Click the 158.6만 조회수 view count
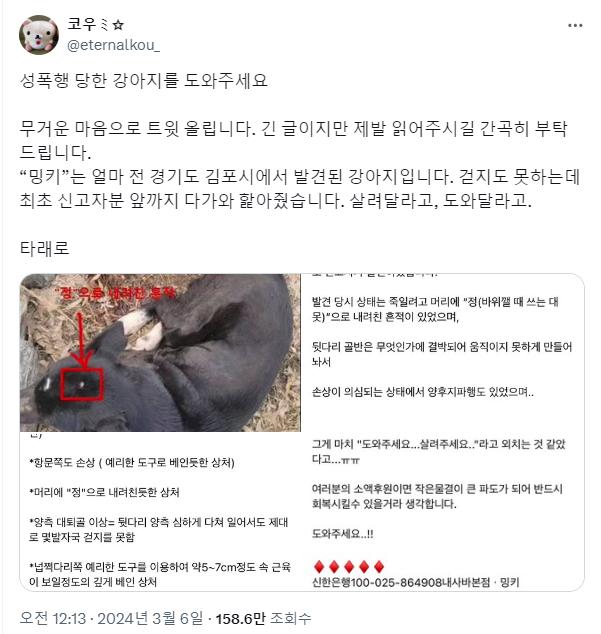The width and height of the screenshot is (601, 634). 263,618
